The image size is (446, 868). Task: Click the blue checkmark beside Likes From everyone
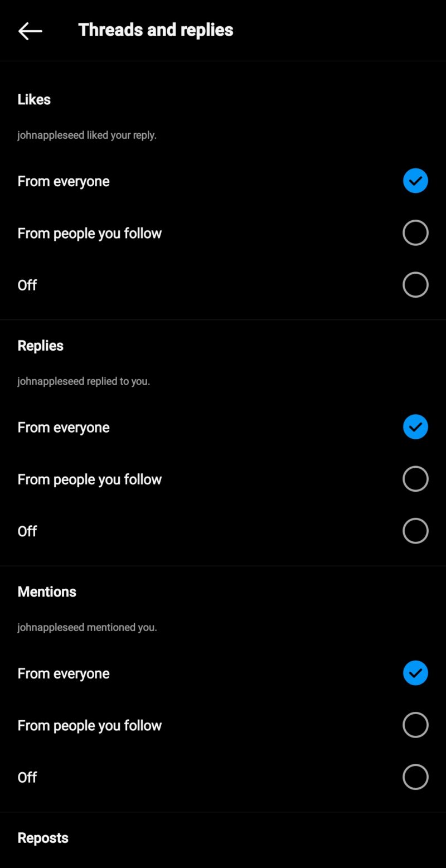coord(415,181)
